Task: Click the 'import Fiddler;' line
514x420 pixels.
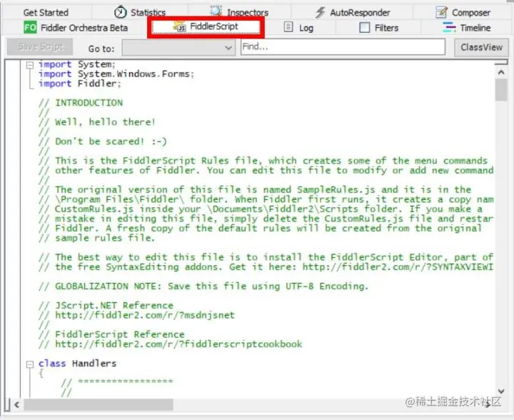Action: pos(80,84)
